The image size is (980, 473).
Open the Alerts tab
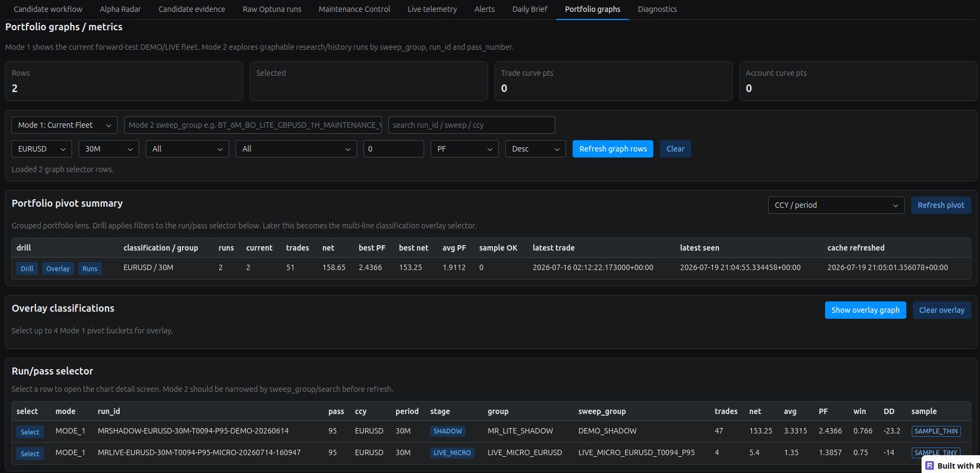[x=484, y=9]
